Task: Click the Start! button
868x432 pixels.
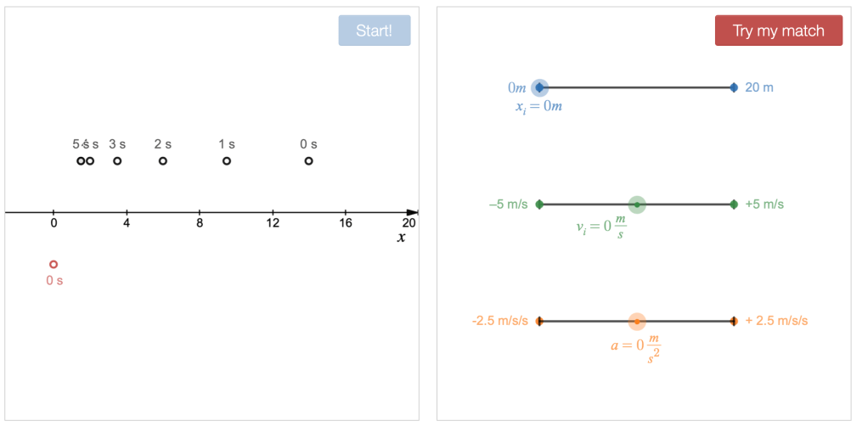Action: click(x=374, y=31)
